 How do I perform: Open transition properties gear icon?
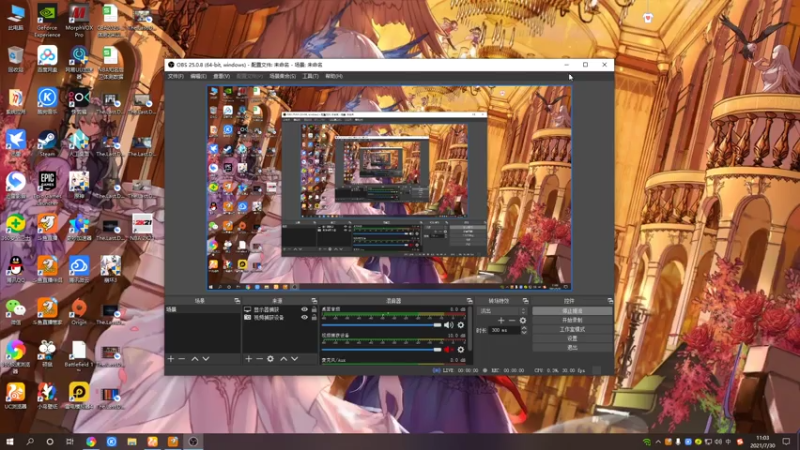pyautogui.click(x=522, y=320)
